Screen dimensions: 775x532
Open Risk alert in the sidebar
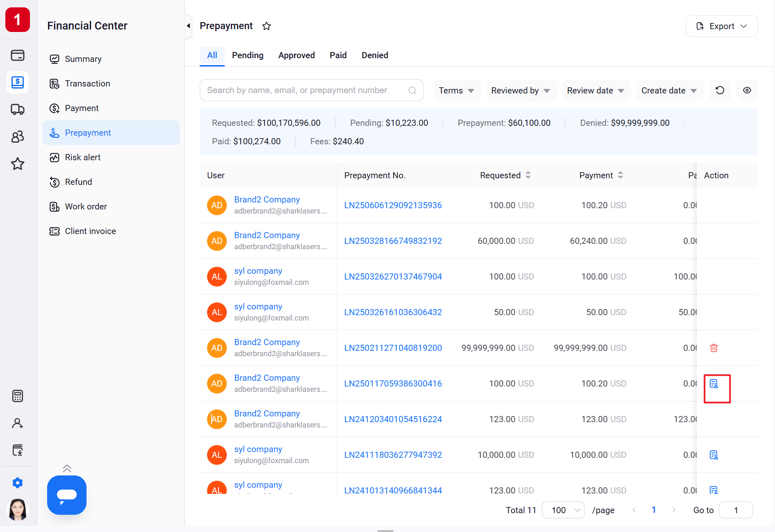click(111, 157)
